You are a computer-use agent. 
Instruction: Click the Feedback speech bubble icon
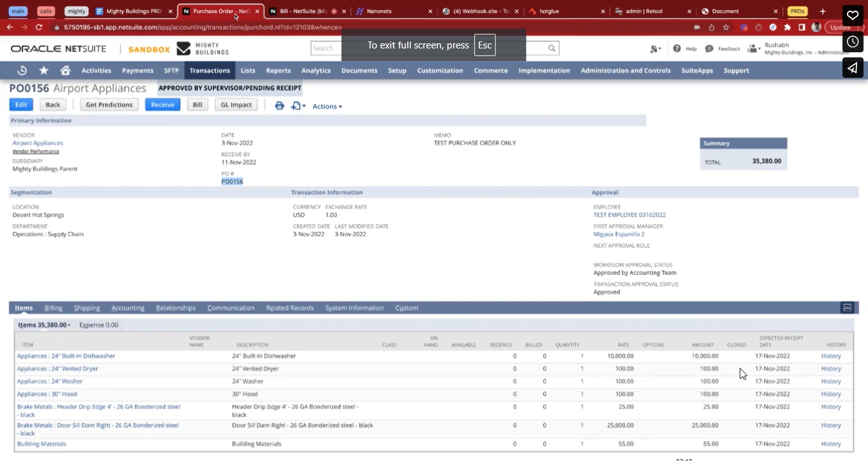(709, 48)
